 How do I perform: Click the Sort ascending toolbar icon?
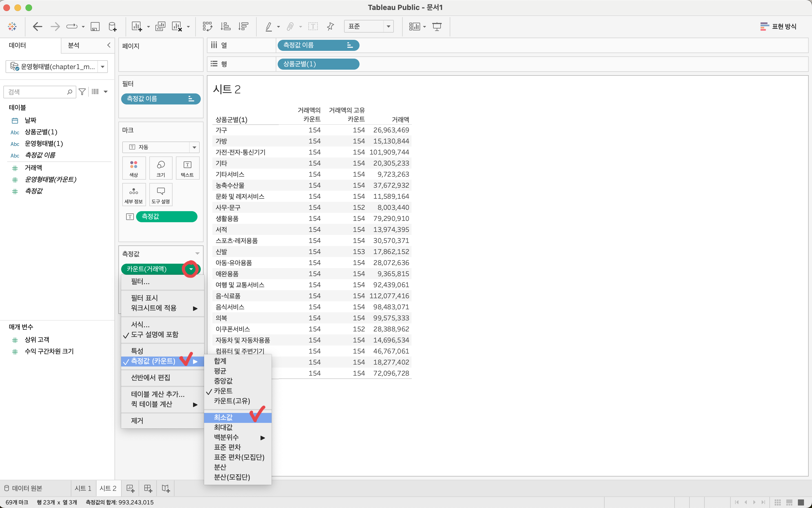[x=225, y=27]
